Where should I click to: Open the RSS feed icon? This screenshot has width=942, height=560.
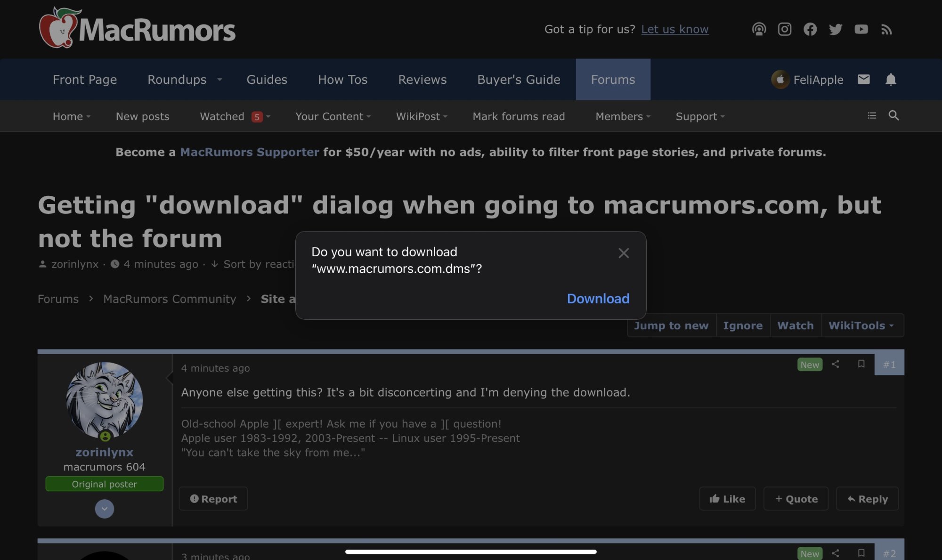pyautogui.click(x=886, y=30)
